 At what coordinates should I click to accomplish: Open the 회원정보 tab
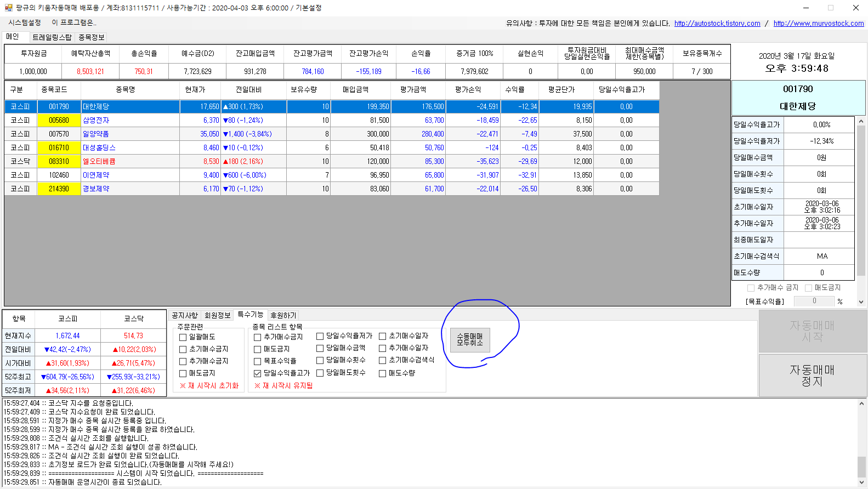[218, 315]
